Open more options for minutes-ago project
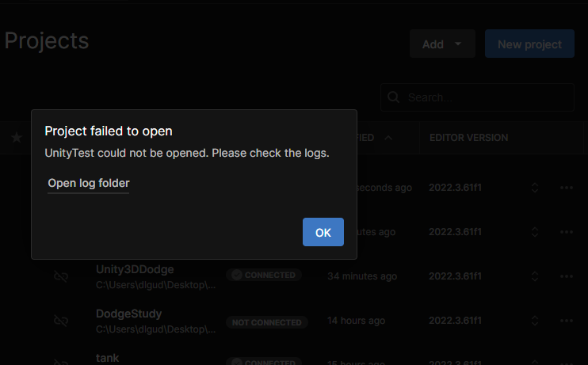Viewport: 588px width, 365px height. click(x=567, y=232)
